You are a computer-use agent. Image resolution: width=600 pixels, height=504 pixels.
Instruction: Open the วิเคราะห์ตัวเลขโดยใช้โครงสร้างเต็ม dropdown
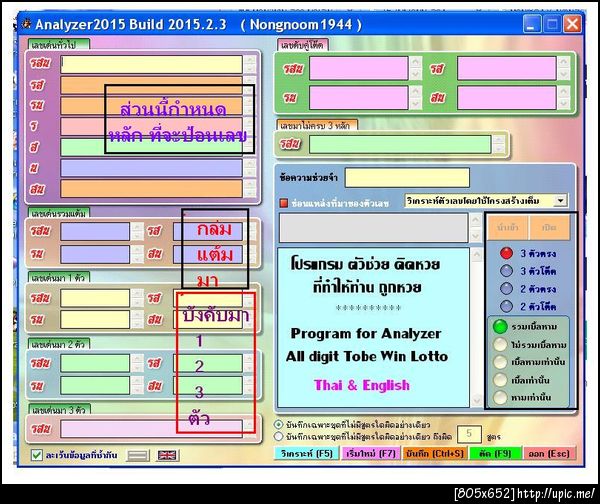coord(561,201)
